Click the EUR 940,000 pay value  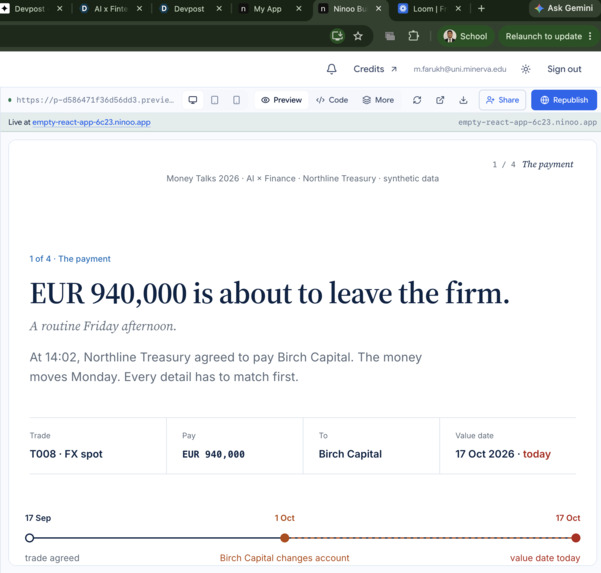pyautogui.click(x=213, y=454)
